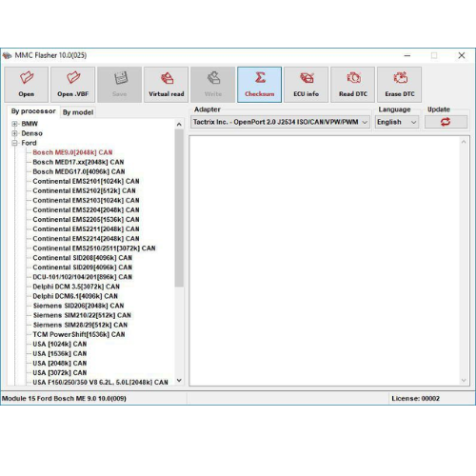
Task: Click inside the empty log output area
Action: pos(325,261)
